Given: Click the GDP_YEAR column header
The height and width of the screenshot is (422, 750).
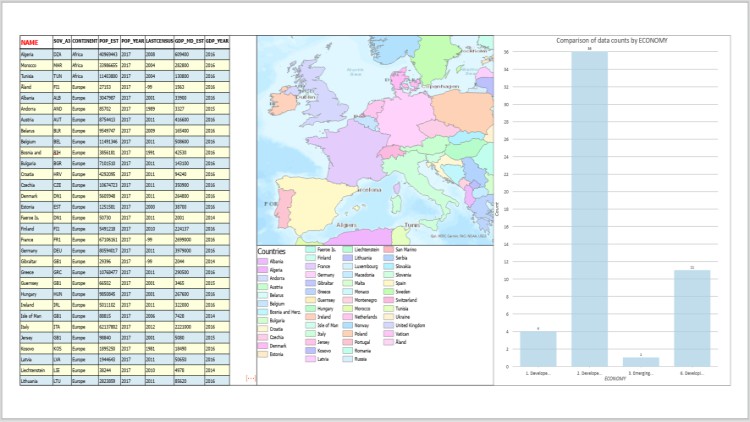Looking at the screenshot, I should (217, 42).
